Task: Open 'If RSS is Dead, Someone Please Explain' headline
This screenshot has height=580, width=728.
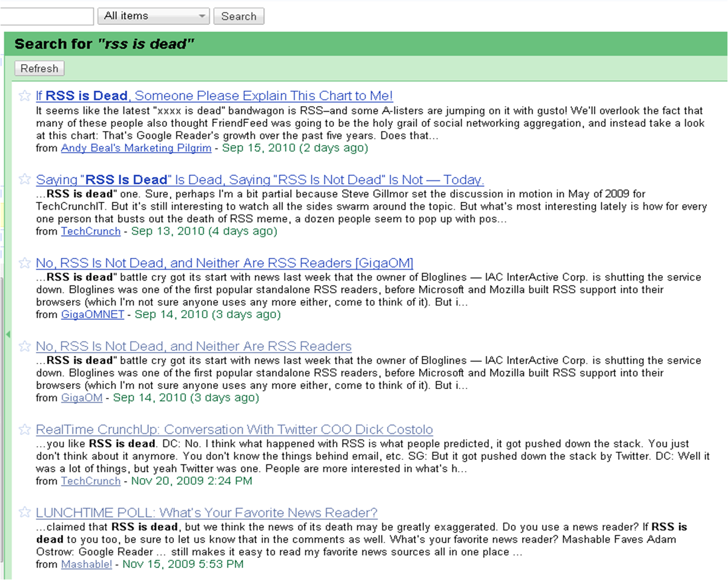Action: pyautogui.click(x=214, y=96)
